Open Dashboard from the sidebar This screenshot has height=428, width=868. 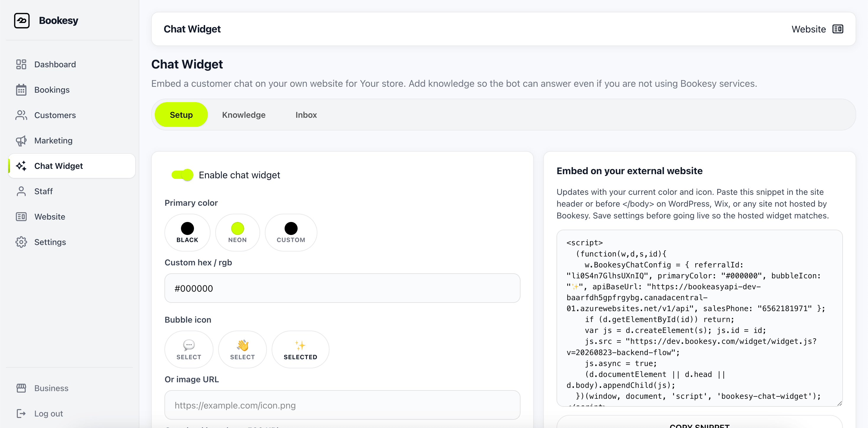72,64
